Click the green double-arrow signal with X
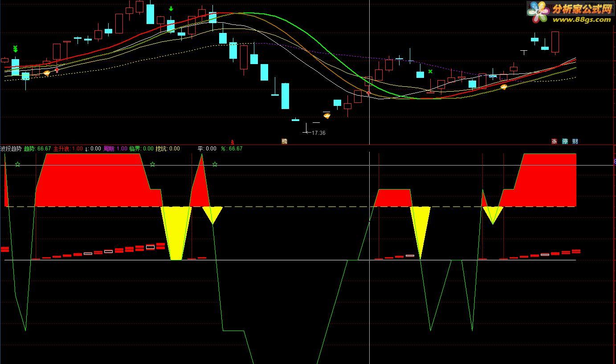Viewport: 616px width, 364px height. point(15,49)
